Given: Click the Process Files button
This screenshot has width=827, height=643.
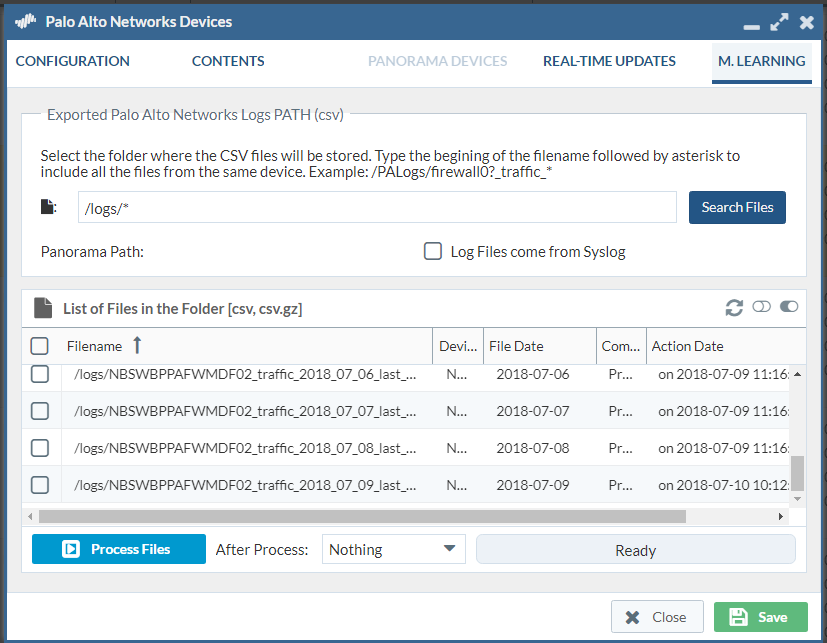Looking at the screenshot, I should (119, 549).
